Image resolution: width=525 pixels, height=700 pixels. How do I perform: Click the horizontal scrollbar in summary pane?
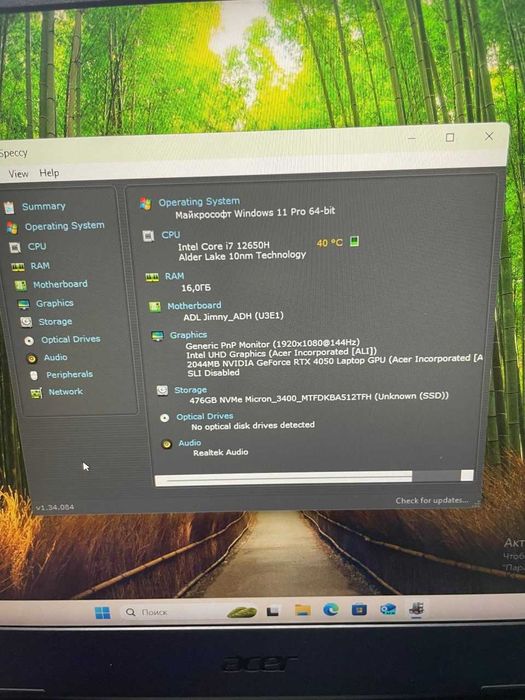[x=314, y=477]
